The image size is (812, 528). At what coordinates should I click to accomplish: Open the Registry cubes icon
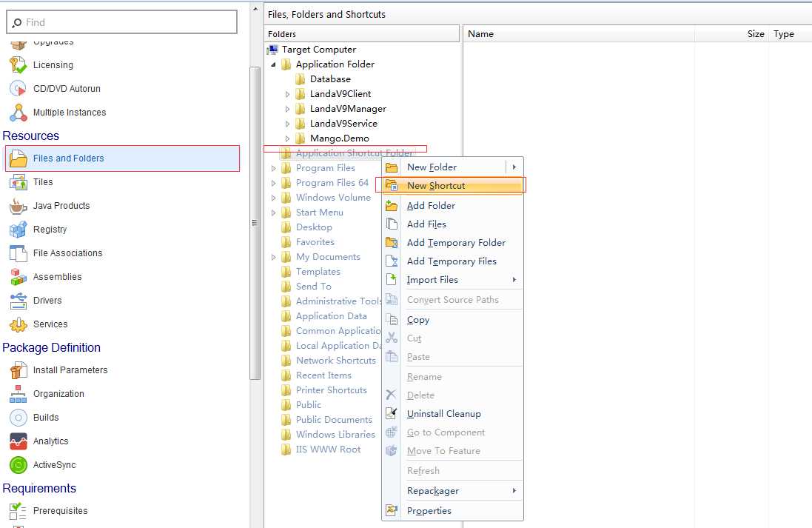coord(18,230)
